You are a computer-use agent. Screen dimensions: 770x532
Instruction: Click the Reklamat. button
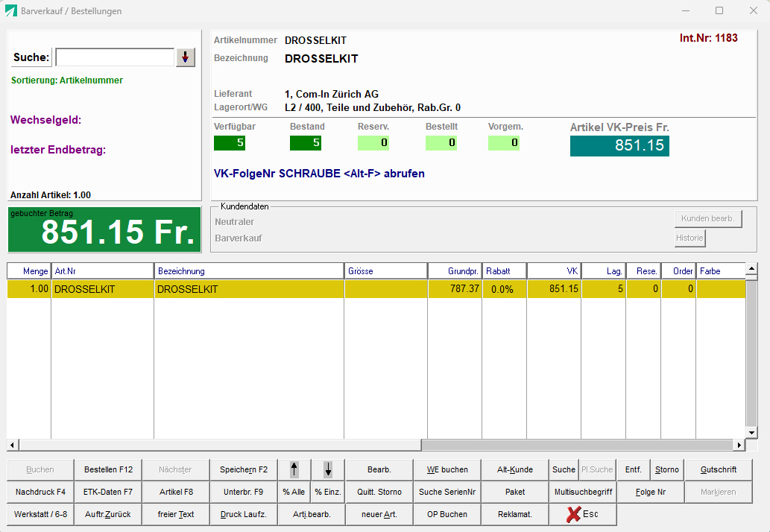[x=515, y=514]
